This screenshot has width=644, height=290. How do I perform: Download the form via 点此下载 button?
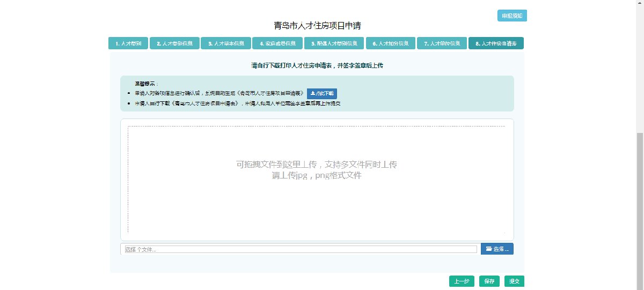(x=322, y=93)
